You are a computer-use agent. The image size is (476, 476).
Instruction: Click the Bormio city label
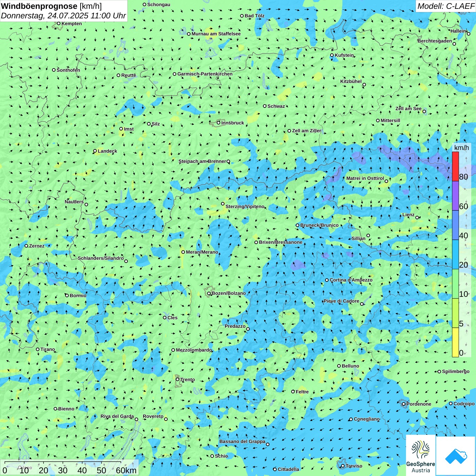coord(78,295)
